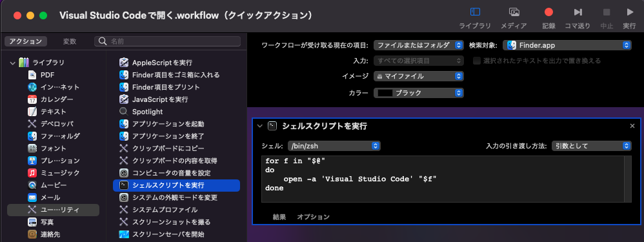
Task: Open ファイルまたはフォルダ input type dropdown
Action: [x=419, y=45]
